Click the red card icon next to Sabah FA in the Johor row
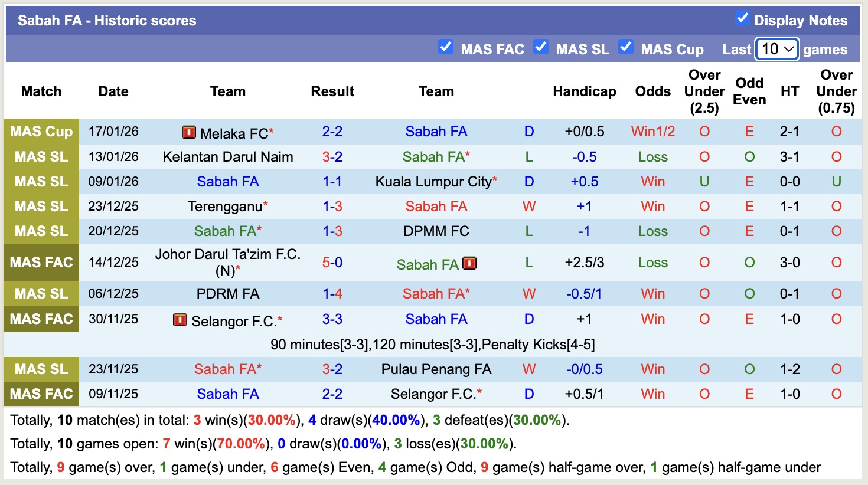 pyautogui.click(x=469, y=263)
